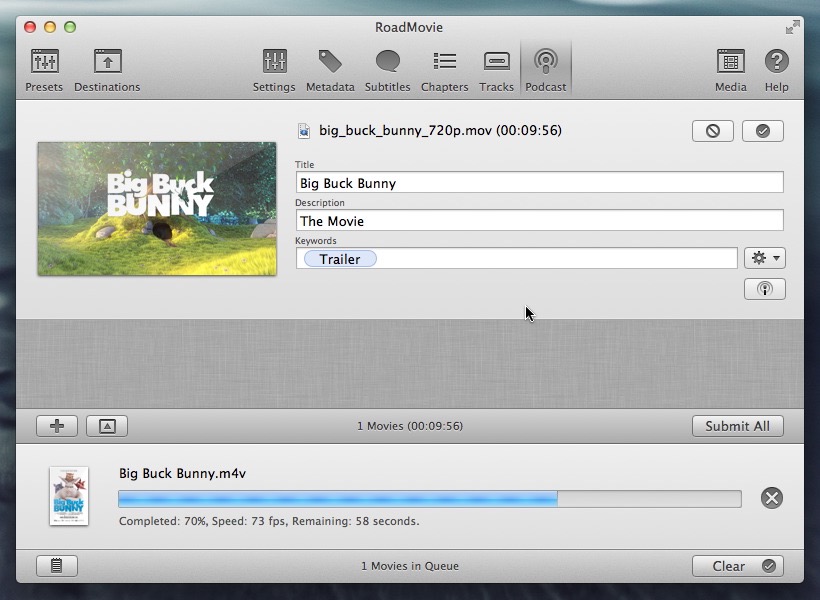The width and height of the screenshot is (820, 600).
Task: Cancel the Big Buck Bunny.m4v encoding
Action: [771, 498]
